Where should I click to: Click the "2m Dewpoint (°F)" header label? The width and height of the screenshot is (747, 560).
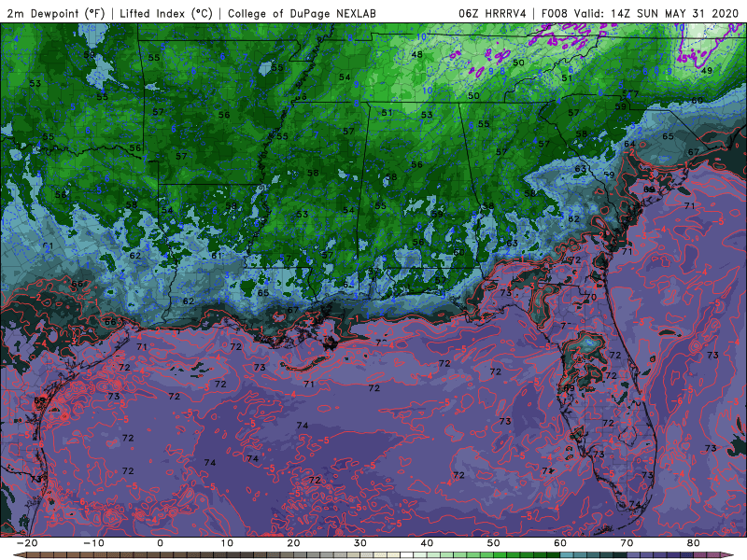[56, 13]
